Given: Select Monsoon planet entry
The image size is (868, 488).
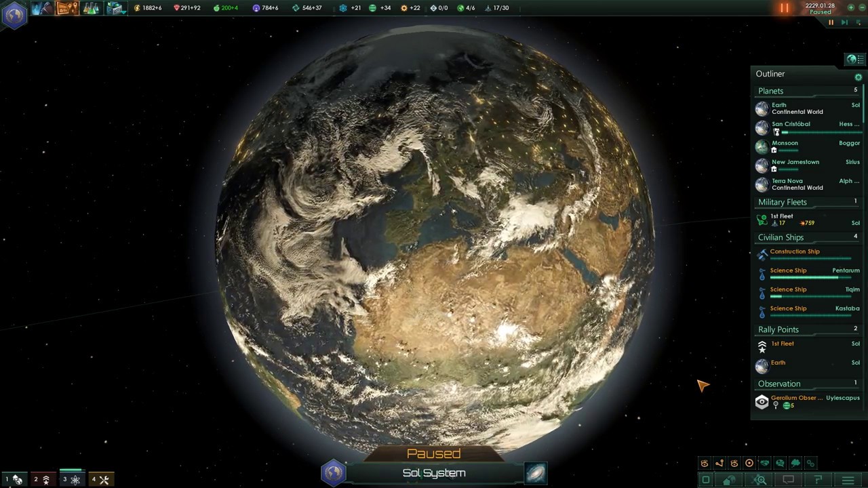Looking at the screenshot, I should point(808,146).
